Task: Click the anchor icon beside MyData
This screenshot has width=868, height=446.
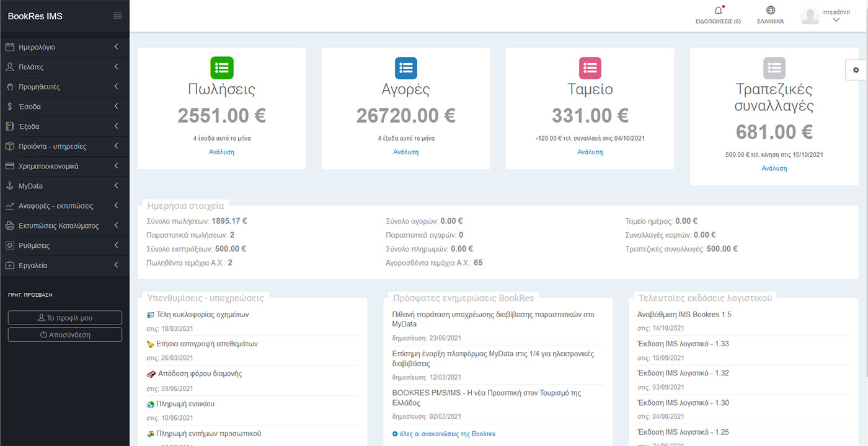Action: click(10, 186)
